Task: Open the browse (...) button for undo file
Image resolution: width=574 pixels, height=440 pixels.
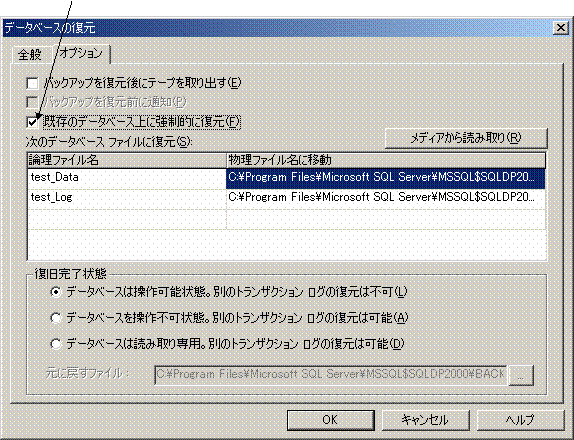Action: coord(521,375)
